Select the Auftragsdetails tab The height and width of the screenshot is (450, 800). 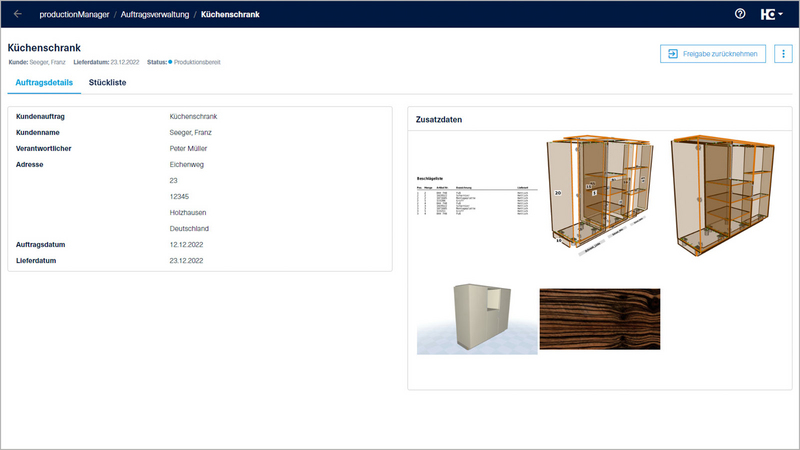(44, 83)
